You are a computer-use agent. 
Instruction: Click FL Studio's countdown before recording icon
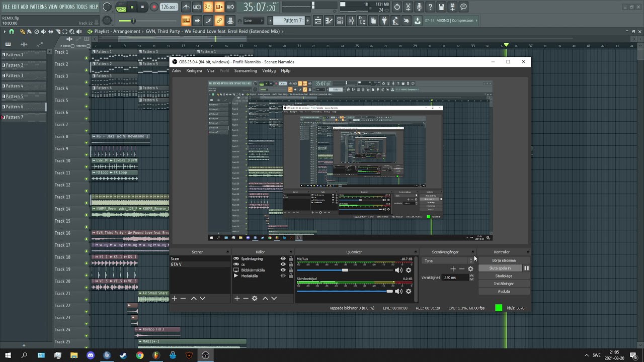[x=208, y=7]
